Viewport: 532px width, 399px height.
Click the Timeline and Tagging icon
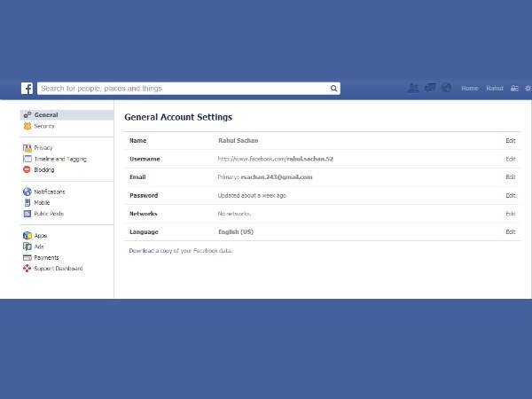click(27, 159)
